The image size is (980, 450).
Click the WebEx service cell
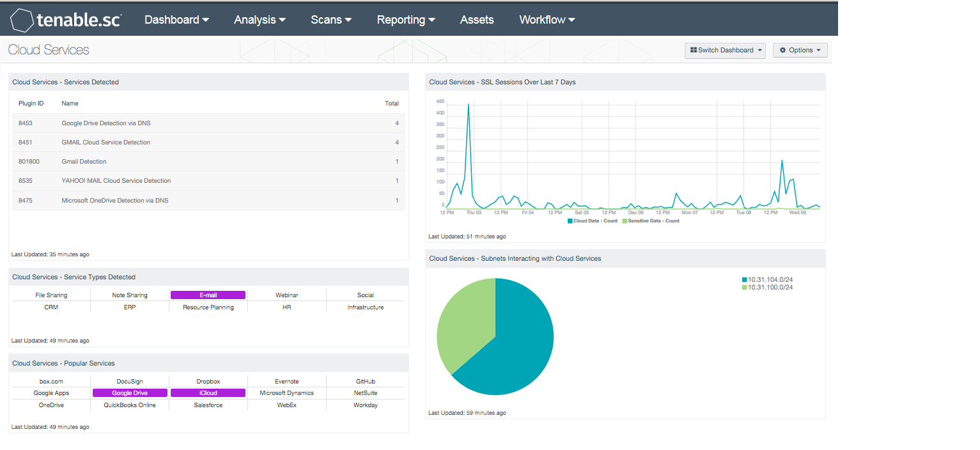tap(286, 405)
